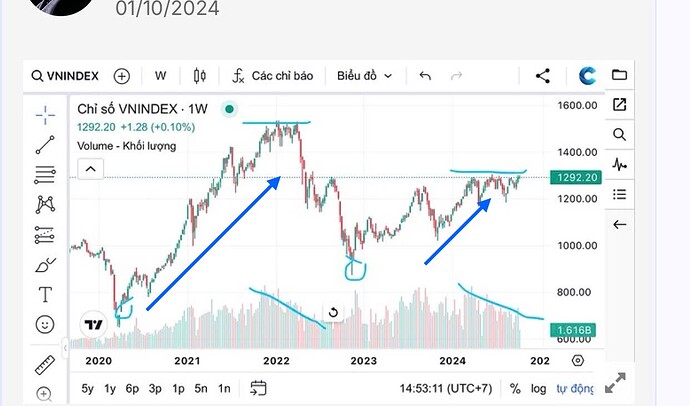
Task: Toggle the percent scale mode
Action: point(515,388)
